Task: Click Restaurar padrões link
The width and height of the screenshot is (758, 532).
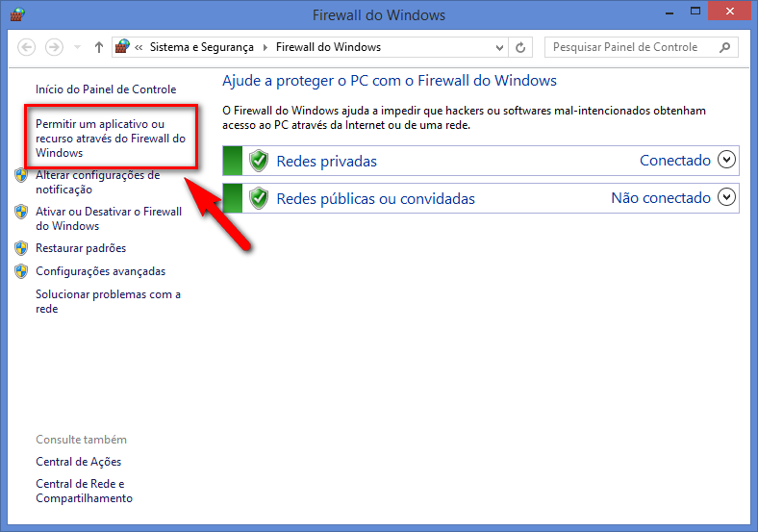Action: [x=81, y=248]
